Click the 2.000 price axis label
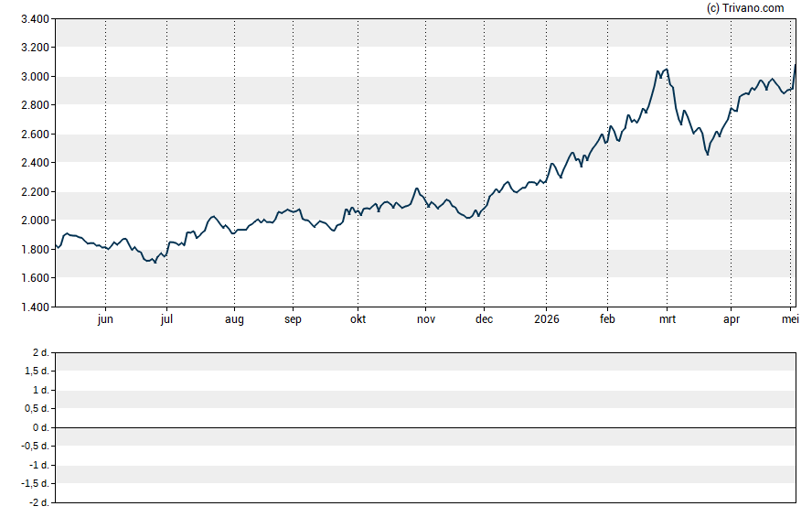The image size is (812, 517). [35, 221]
